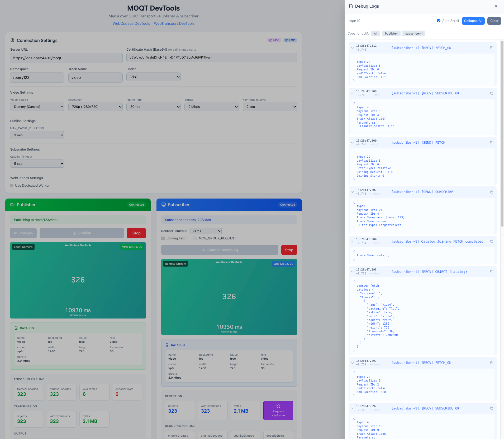Copy the SEND FETCH log entry
This screenshot has height=439, width=504.
[x=492, y=143]
